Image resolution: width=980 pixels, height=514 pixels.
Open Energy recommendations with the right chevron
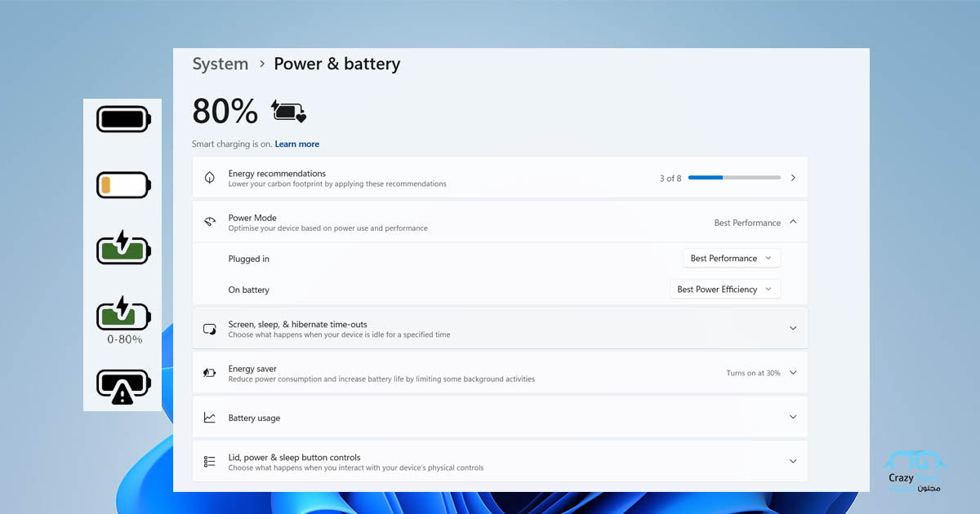pyautogui.click(x=793, y=178)
